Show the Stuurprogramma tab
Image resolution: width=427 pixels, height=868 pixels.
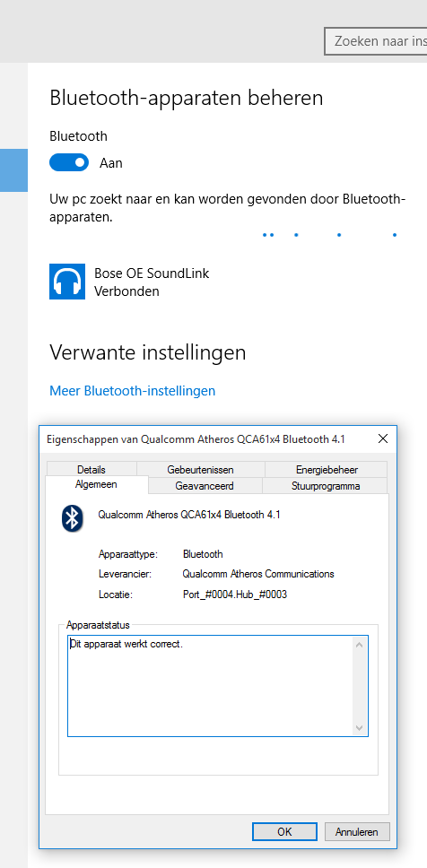click(x=326, y=486)
